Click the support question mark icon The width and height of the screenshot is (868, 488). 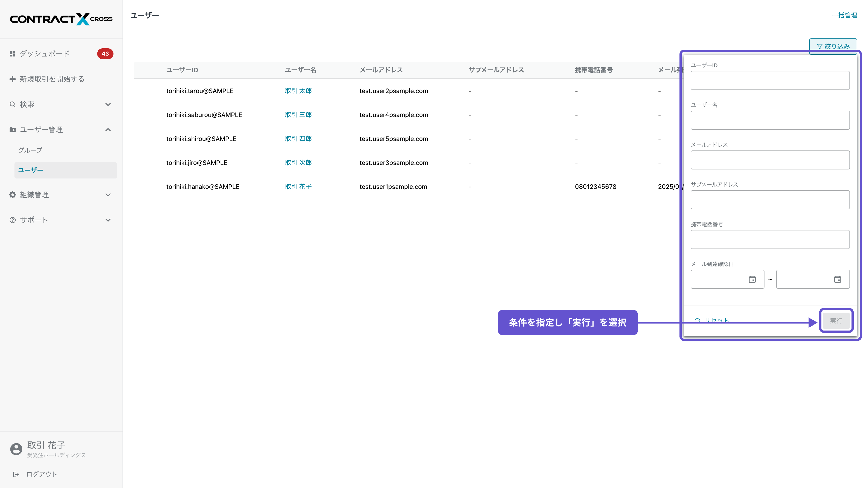pyautogui.click(x=12, y=220)
